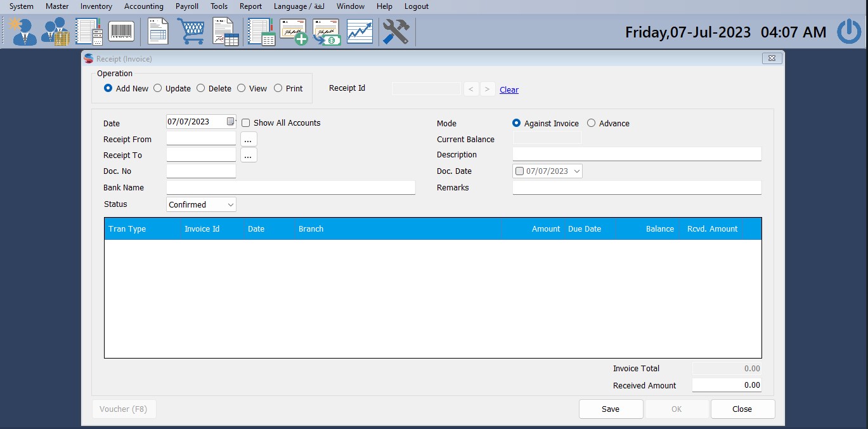Image resolution: width=868 pixels, height=429 pixels.
Task: Open the line chart report icon
Action: [360, 32]
